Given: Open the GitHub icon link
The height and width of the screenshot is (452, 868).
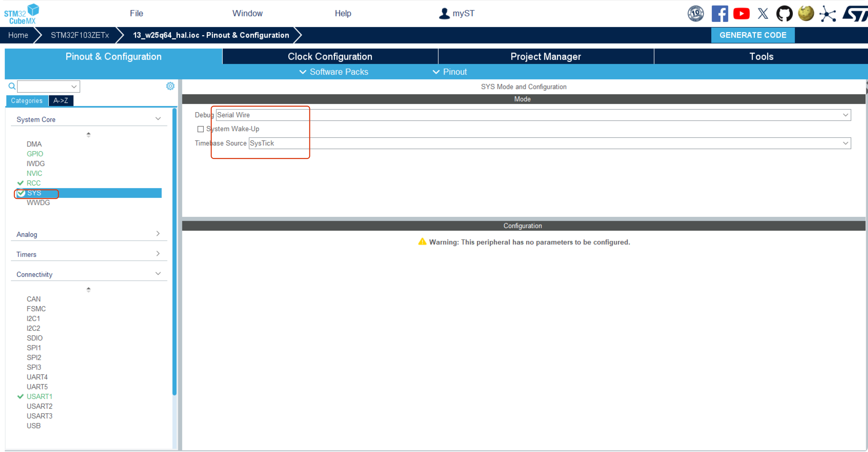Looking at the screenshot, I should pos(784,14).
